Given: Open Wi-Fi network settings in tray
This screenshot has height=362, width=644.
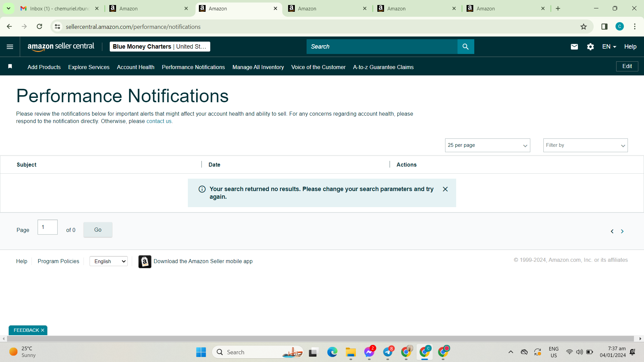Looking at the screenshot, I should tap(569, 352).
